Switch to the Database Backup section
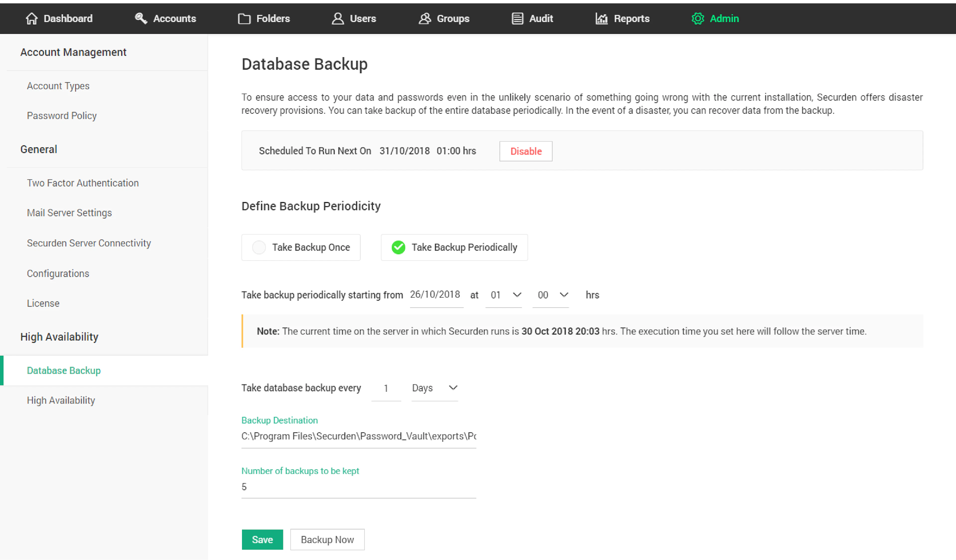Image resolution: width=956 pixels, height=560 pixels. coord(63,370)
